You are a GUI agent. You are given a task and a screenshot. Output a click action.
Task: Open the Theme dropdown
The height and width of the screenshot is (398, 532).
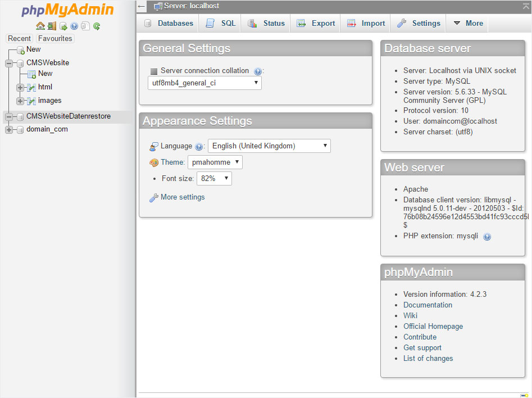pos(215,162)
